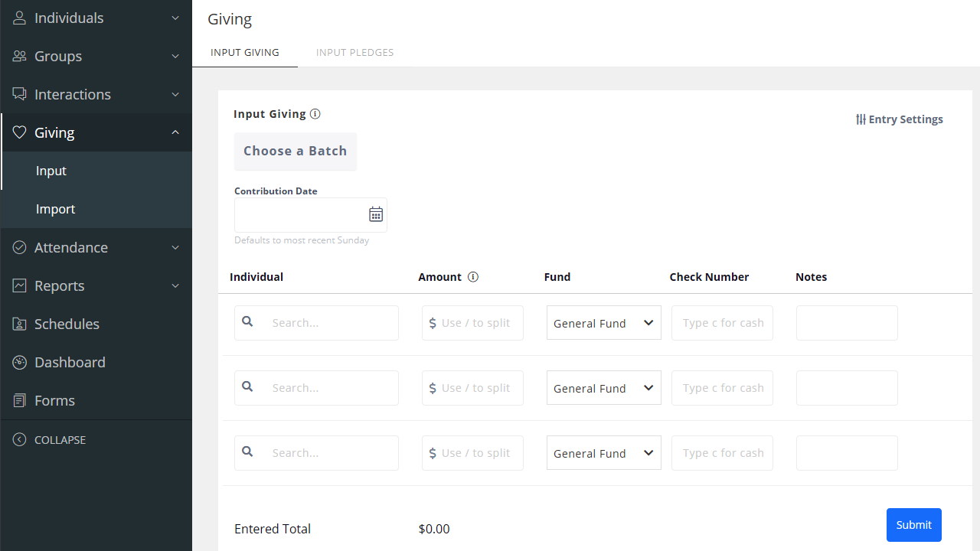Switch to the Input Pledges tab

tap(354, 52)
